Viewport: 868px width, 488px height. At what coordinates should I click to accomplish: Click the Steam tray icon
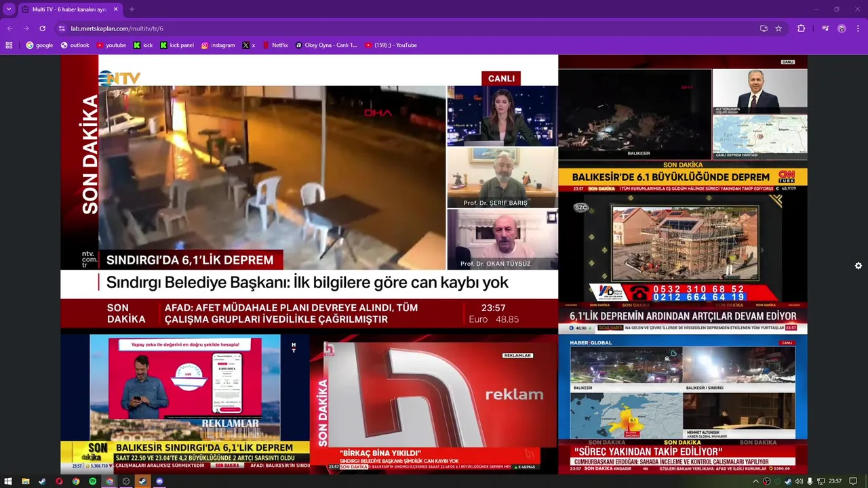tap(788, 481)
